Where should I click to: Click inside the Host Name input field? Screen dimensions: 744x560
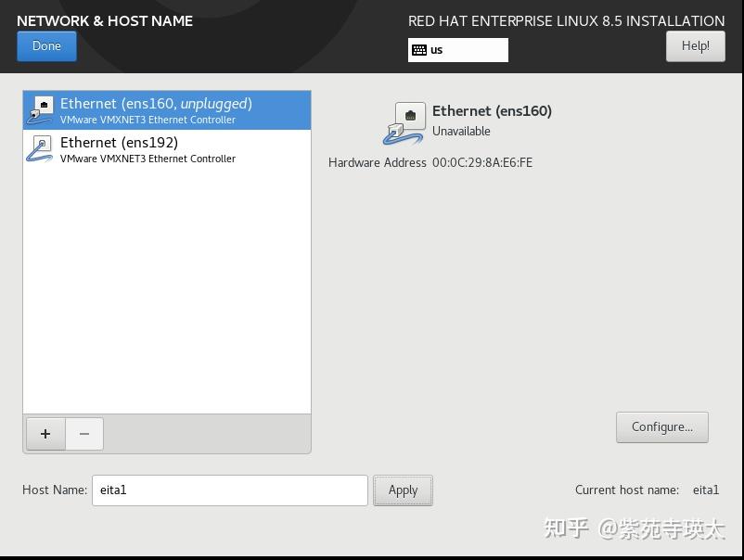(x=229, y=490)
